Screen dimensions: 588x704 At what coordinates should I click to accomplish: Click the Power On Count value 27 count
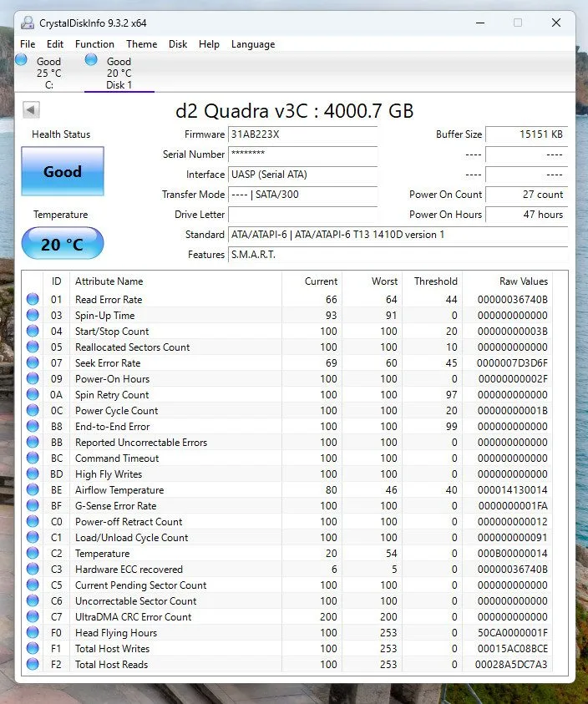[526, 195]
